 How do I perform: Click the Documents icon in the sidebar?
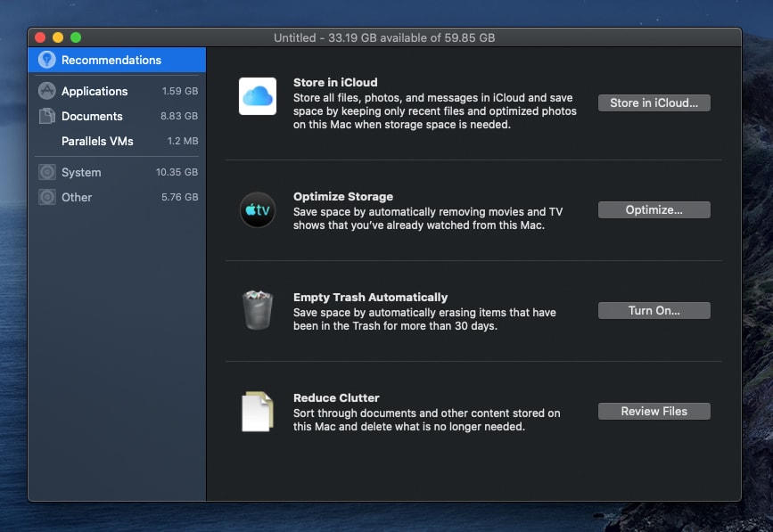46,116
